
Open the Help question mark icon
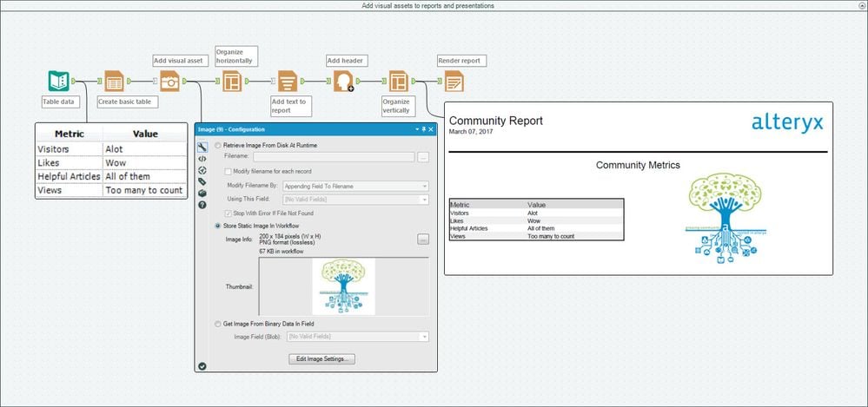pos(202,205)
